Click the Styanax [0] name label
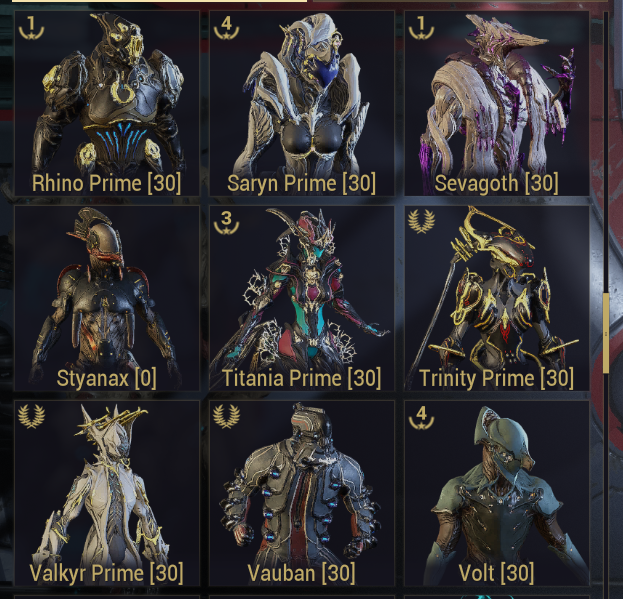Image resolution: width=623 pixels, height=599 pixels. [x=106, y=378]
